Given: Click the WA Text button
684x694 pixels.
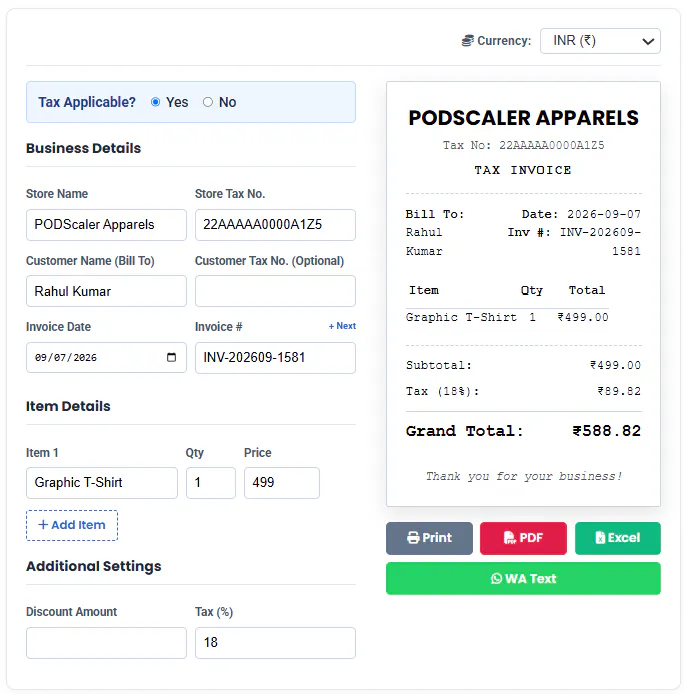Looking at the screenshot, I should click(523, 578).
